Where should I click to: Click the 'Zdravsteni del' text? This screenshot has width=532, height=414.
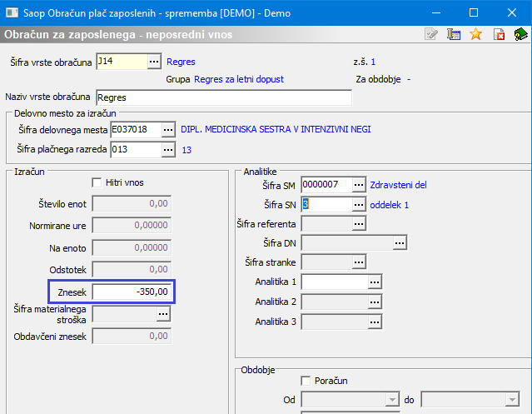point(398,185)
